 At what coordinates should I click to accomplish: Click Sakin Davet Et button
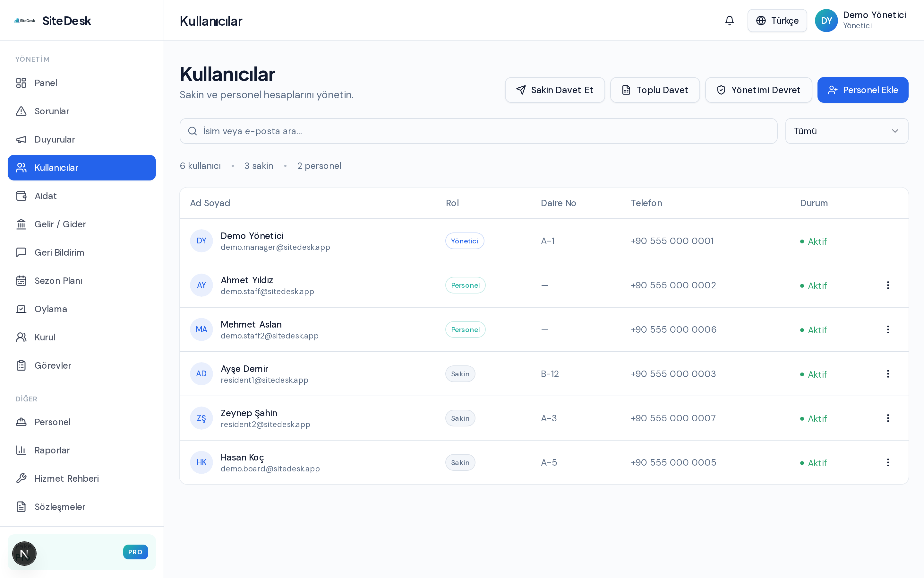[x=555, y=90]
